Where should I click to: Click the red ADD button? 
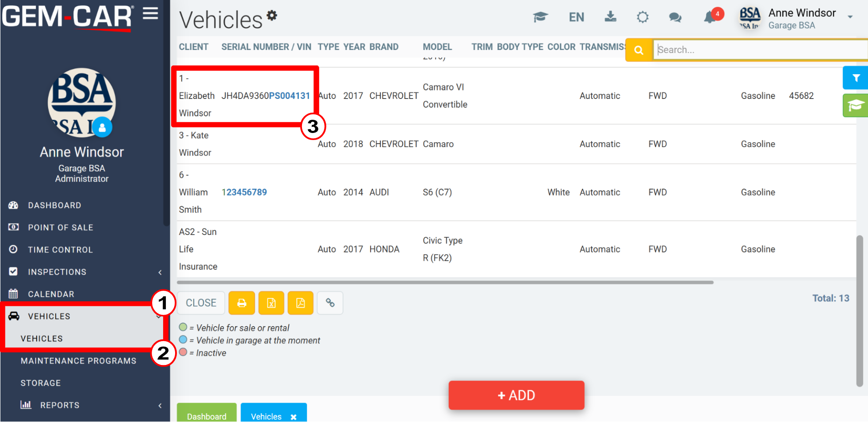click(516, 395)
